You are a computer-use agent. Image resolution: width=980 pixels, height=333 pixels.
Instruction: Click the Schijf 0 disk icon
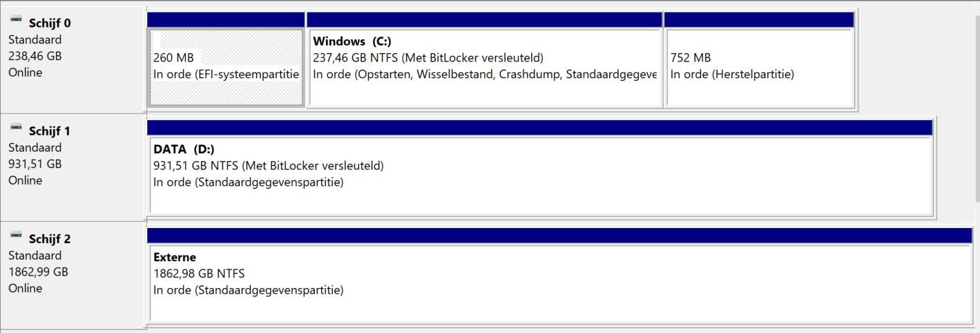tap(17, 20)
